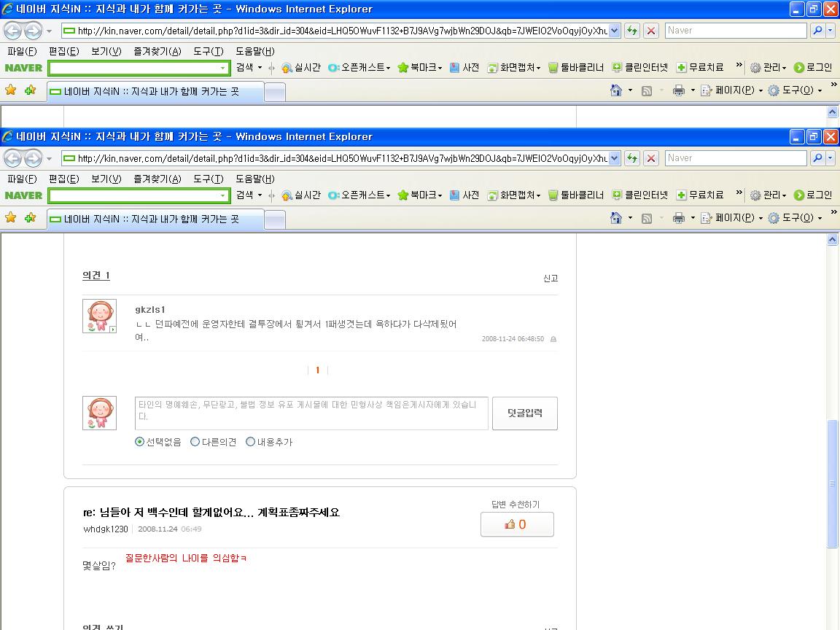Click the 신고 report link
The width and height of the screenshot is (840, 630).
[551, 278]
